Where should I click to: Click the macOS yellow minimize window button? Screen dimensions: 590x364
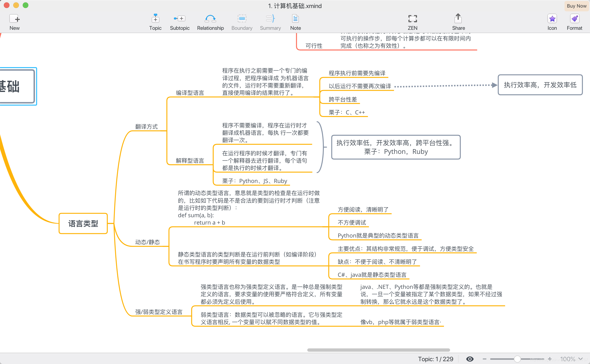point(16,5)
